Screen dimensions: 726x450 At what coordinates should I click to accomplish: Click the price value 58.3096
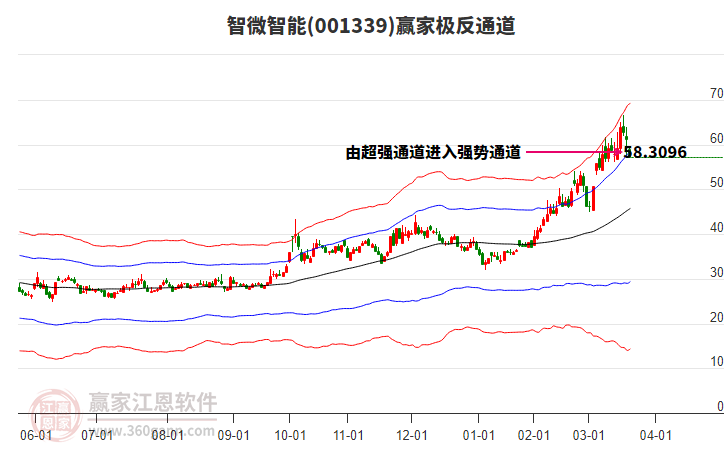656,152
